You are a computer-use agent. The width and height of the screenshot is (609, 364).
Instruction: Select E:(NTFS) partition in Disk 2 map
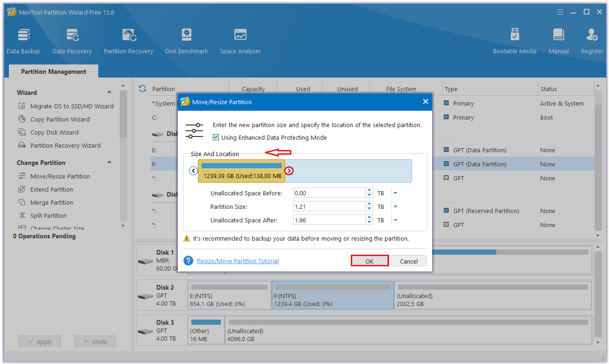pos(229,295)
